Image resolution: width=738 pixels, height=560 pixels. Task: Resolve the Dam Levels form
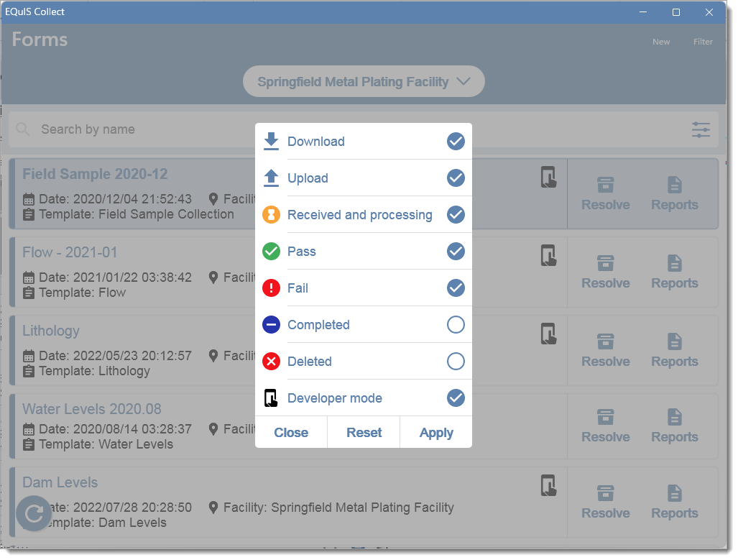tap(605, 502)
